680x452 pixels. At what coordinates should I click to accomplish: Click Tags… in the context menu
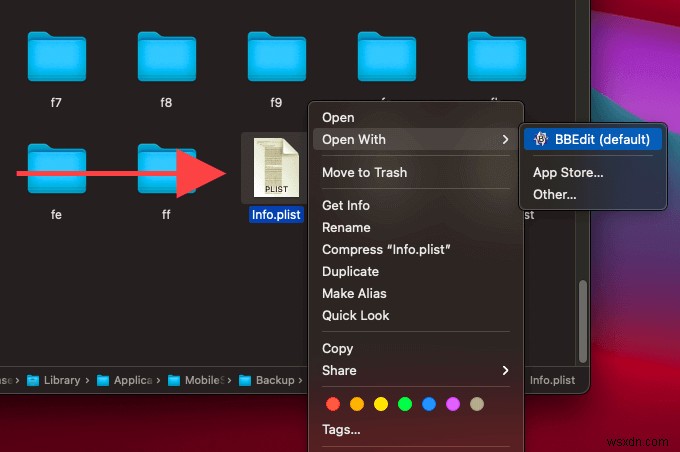tap(341, 429)
